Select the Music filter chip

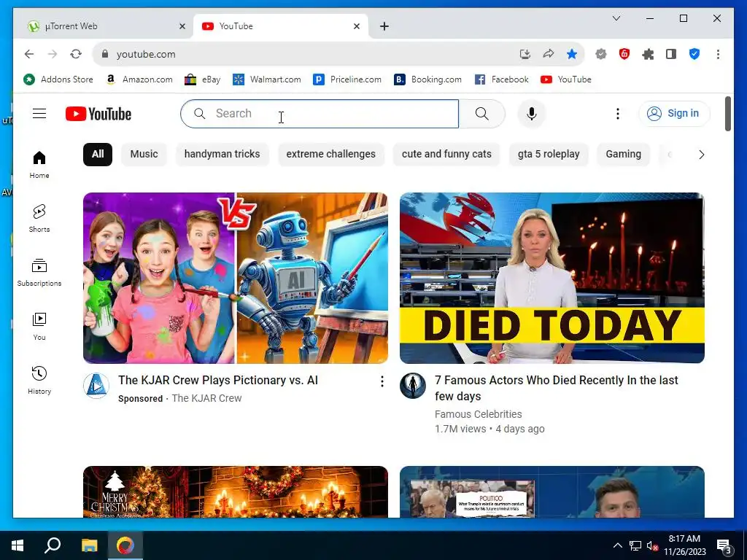click(x=144, y=155)
